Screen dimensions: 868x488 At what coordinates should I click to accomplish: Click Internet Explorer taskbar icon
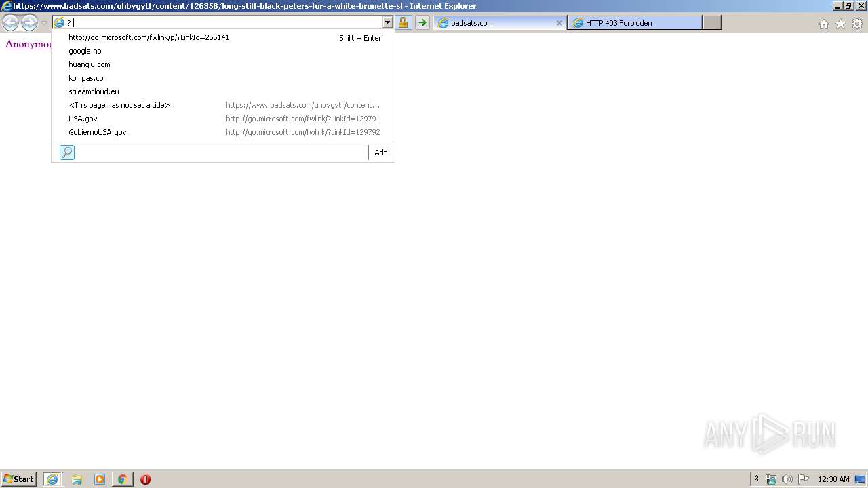(x=53, y=479)
